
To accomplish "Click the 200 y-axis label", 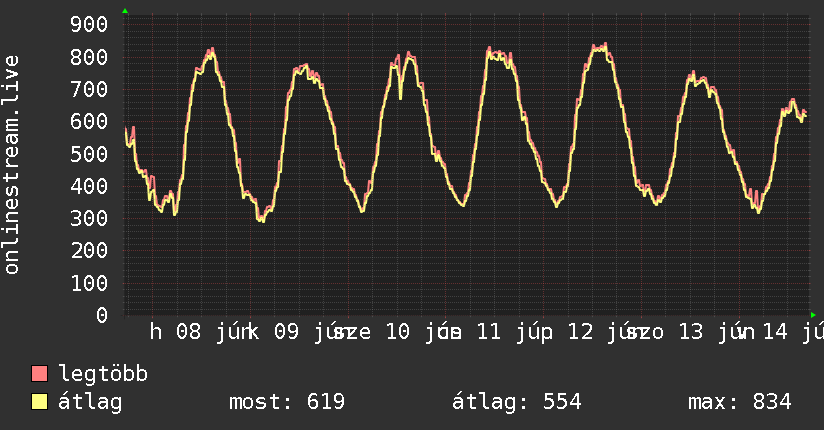I will pos(89,250).
